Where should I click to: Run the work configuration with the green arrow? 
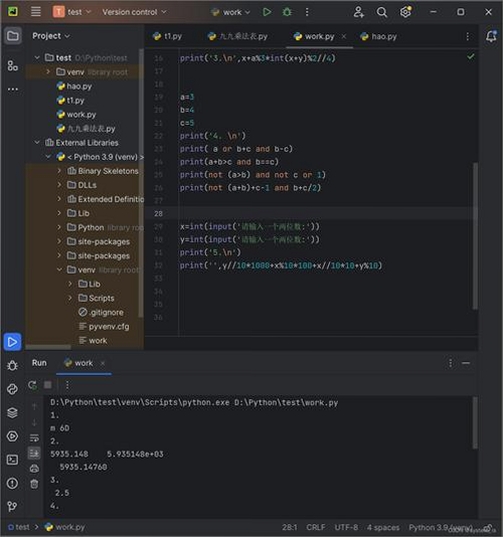[x=266, y=12]
